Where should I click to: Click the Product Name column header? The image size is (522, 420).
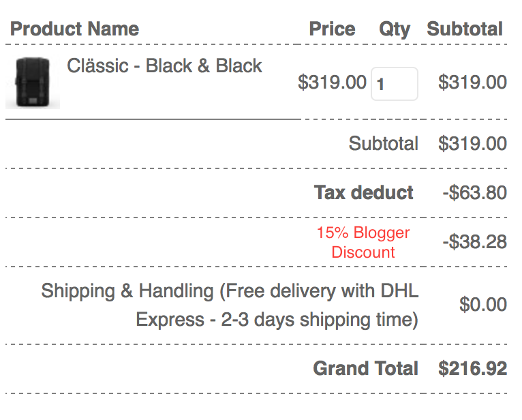pos(74,29)
